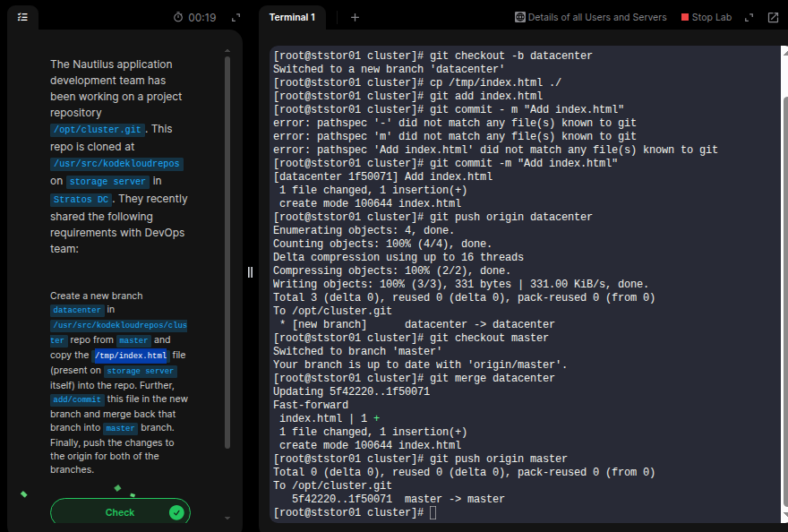Switch to Terminal 1 tab
This screenshot has width=788, height=532.
tap(292, 18)
